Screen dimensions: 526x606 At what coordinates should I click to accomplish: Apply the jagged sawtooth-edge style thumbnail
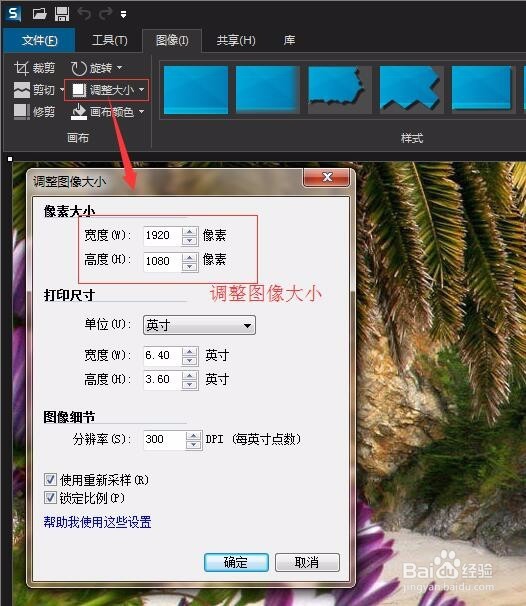point(411,90)
